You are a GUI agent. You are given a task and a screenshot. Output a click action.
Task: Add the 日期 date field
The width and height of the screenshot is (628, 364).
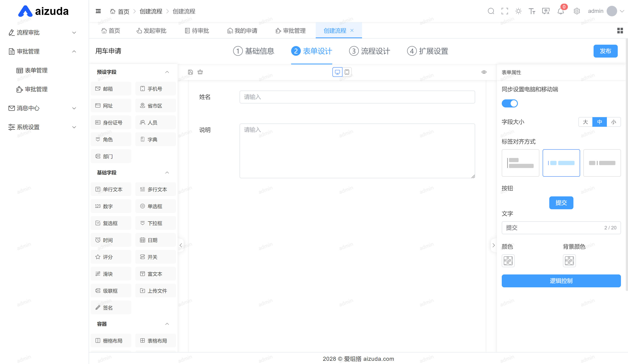(x=155, y=240)
